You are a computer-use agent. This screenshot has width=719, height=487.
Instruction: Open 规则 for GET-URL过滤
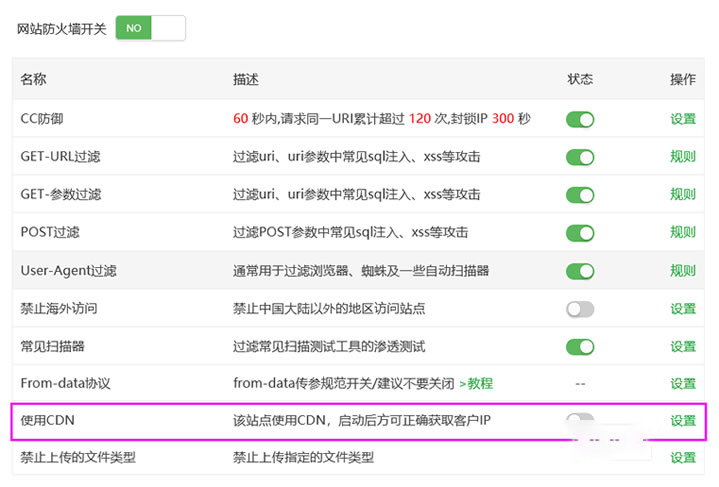[x=683, y=157]
